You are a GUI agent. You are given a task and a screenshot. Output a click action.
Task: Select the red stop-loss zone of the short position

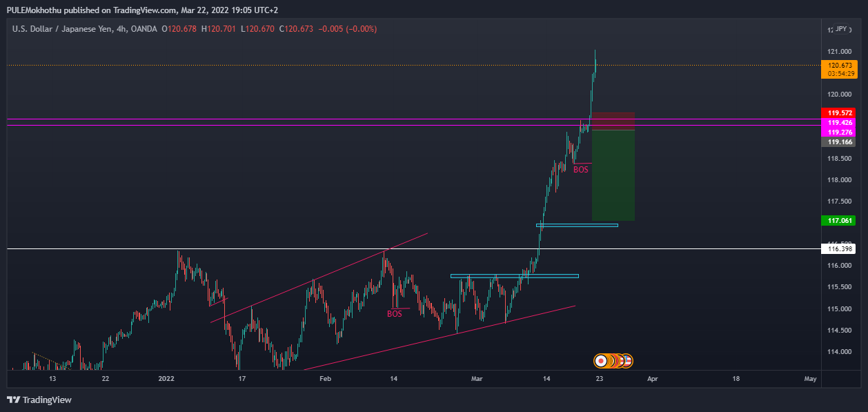pos(613,121)
